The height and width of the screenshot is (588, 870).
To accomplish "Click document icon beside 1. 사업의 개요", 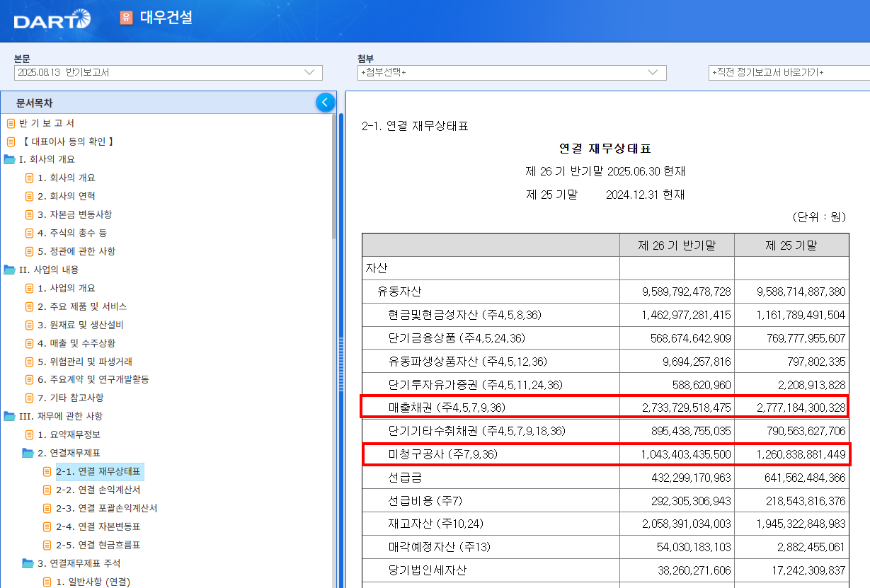I will [29, 288].
